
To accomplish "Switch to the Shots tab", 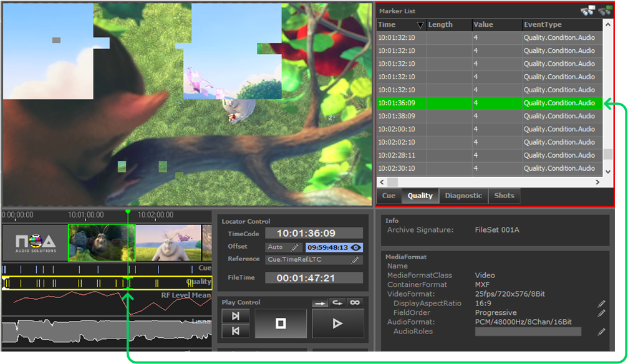I will 504,196.
